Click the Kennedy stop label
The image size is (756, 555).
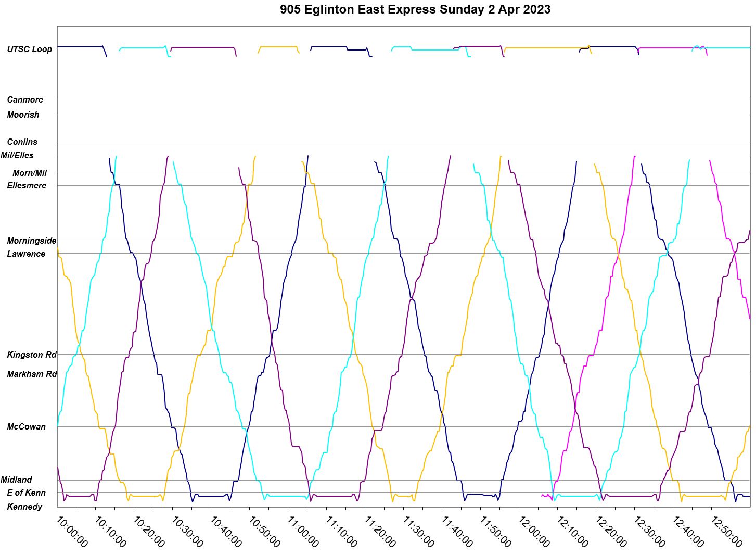point(24,507)
